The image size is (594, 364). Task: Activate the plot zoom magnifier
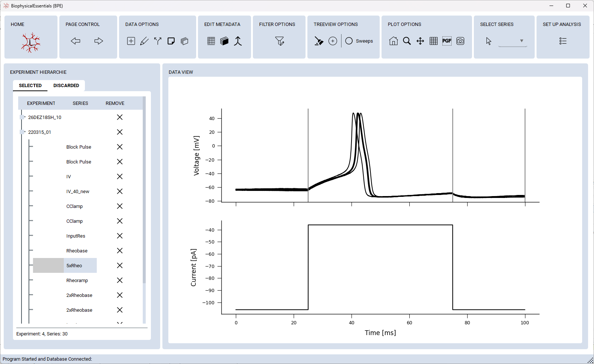click(x=407, y=41)
